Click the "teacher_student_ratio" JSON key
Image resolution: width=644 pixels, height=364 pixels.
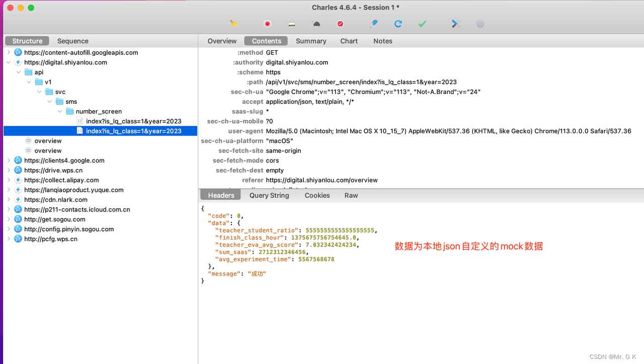[x=258, y=231]
